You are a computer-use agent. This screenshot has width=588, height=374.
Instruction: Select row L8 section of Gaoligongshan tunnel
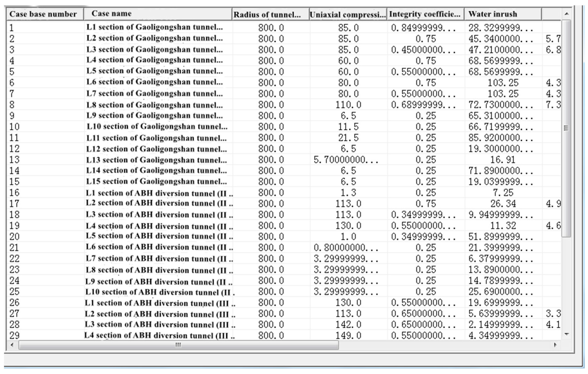tap(154, 105)
